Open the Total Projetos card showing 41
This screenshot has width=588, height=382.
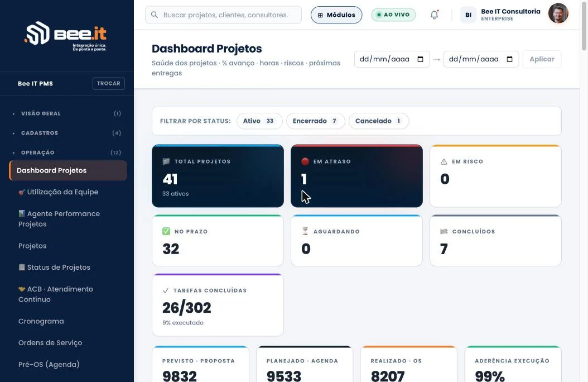pyautogui.click(x=218, y=176)
